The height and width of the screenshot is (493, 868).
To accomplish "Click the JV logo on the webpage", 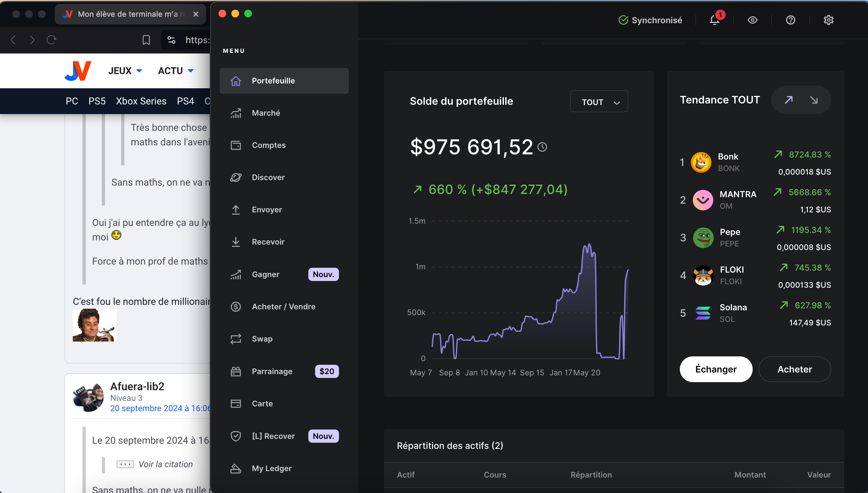I will pyautogui.click(x=78, y=71).
